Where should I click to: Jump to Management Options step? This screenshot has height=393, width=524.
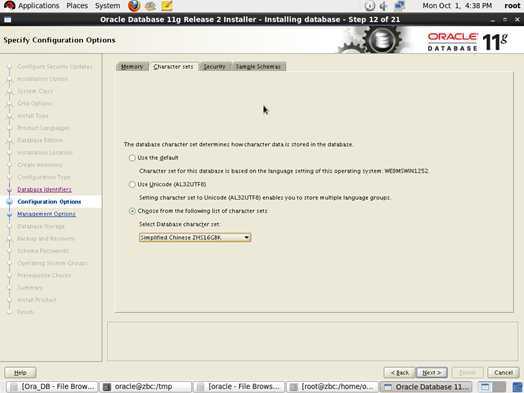click(x=46, y=214)
